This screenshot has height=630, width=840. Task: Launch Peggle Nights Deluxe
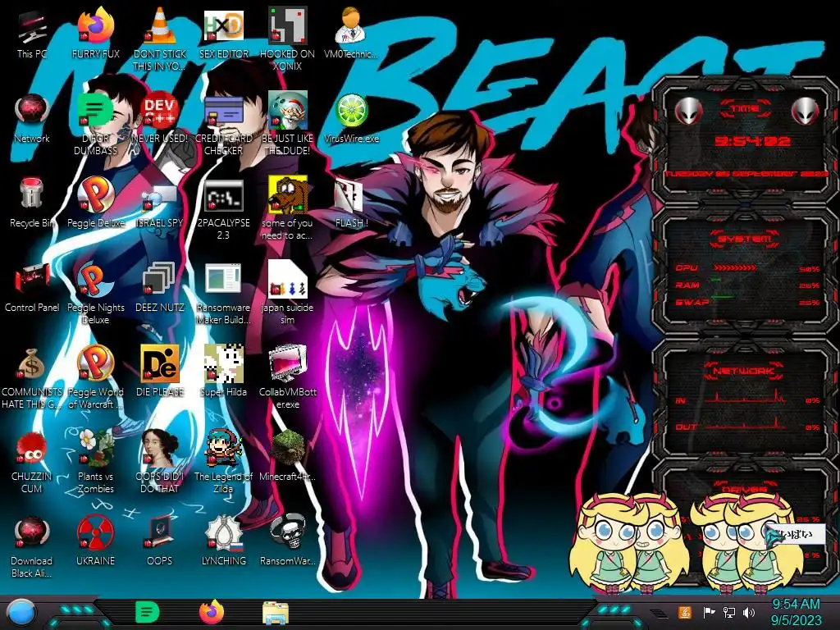pyautogui.click(x=96, y=280)
